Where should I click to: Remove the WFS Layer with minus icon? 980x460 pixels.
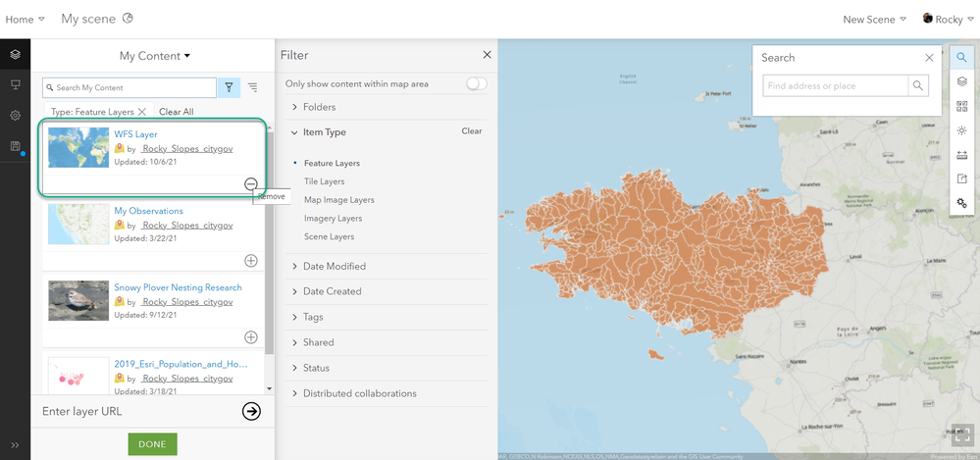(x=251, y=183)
